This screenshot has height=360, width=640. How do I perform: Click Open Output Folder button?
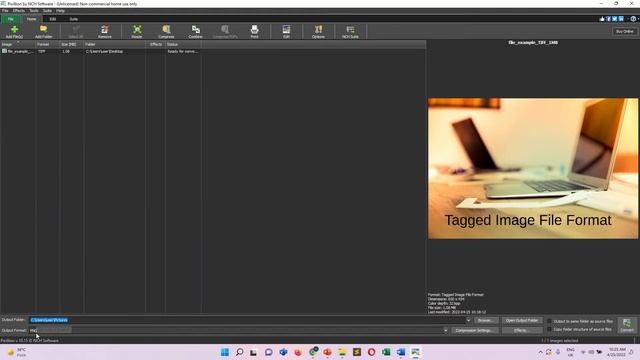point(522,320)
